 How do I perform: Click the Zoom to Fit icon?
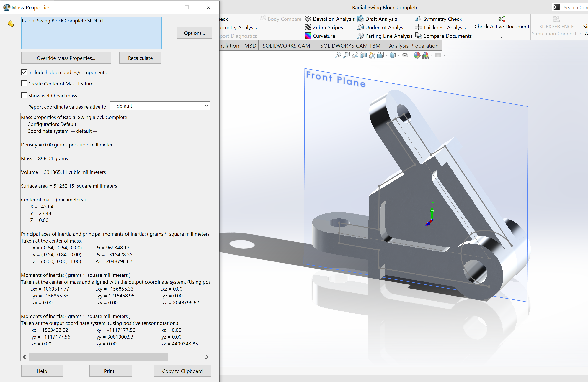coord(337,55)
